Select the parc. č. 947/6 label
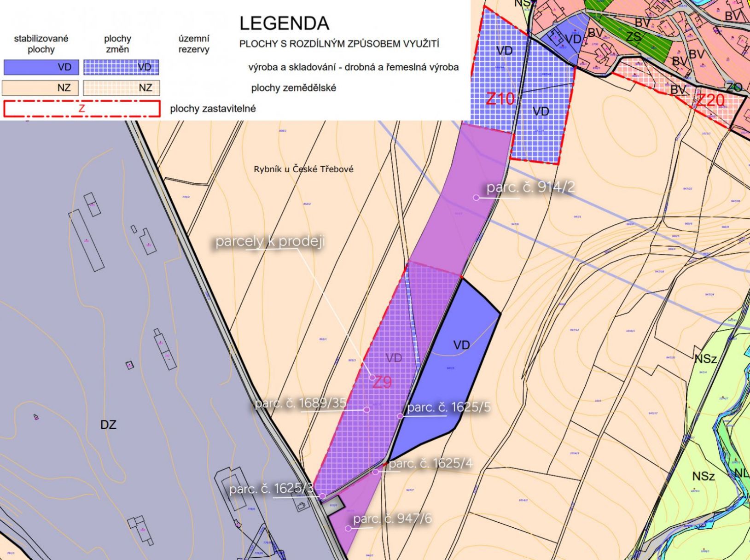Viewport: 750px width, 560px height. [393, 519]
